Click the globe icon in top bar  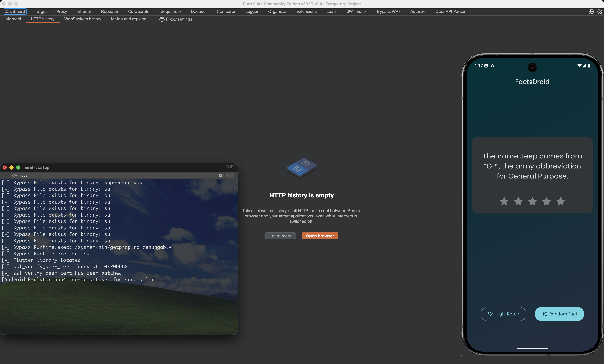point(591,11)
